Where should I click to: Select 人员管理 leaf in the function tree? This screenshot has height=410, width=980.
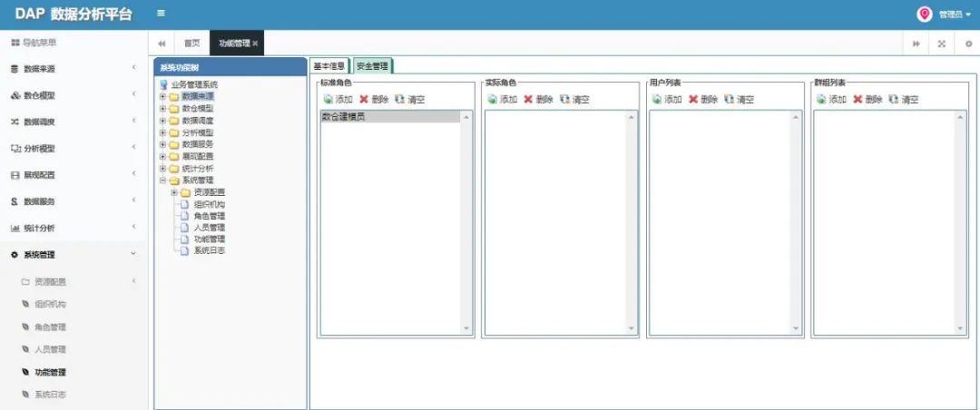(210, 228)
